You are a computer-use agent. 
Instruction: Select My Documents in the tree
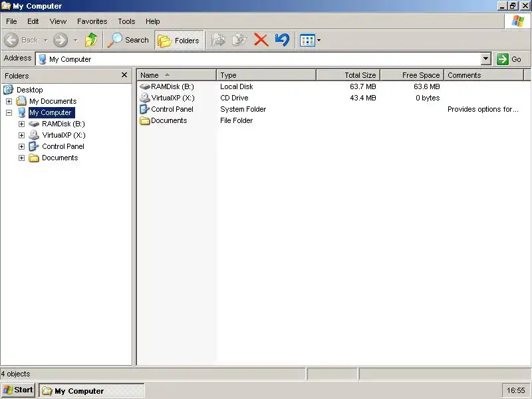(53, 101)
